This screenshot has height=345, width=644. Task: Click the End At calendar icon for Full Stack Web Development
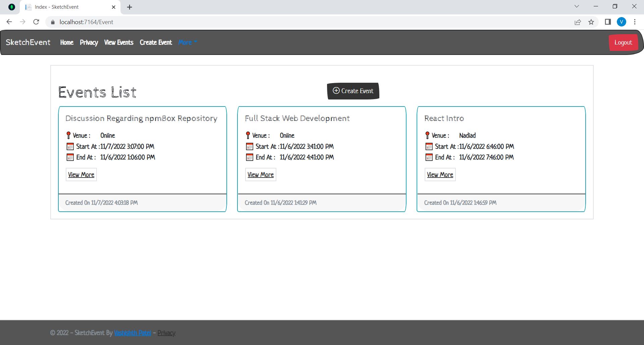point(250,157)
